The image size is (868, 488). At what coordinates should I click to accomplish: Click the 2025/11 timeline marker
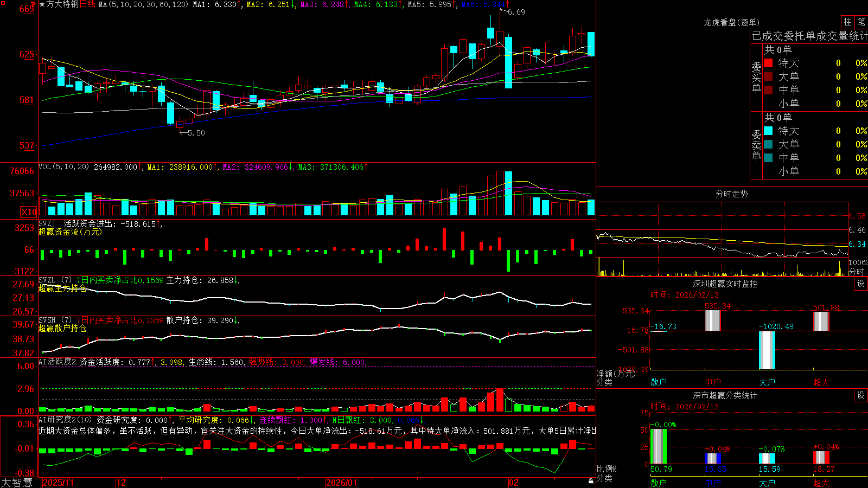pyautogui.click(x=58, y=483)
